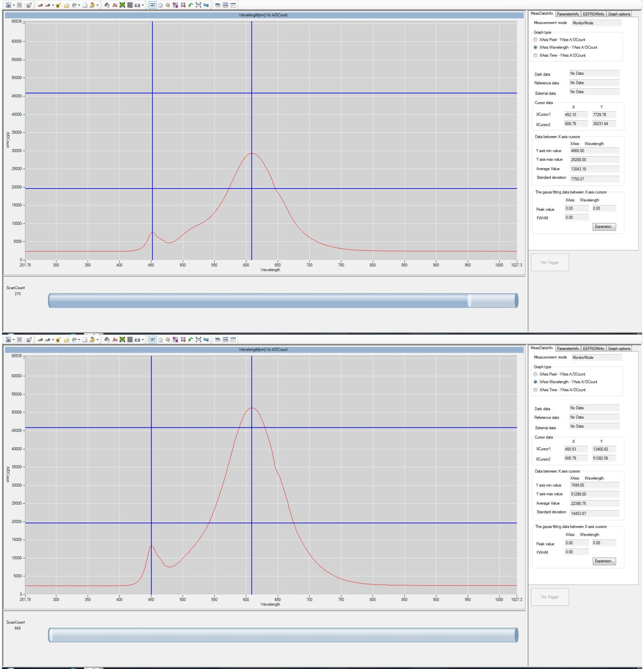
Task: Select the hand pan tool in top toolbar
Action: coord(160,5)
